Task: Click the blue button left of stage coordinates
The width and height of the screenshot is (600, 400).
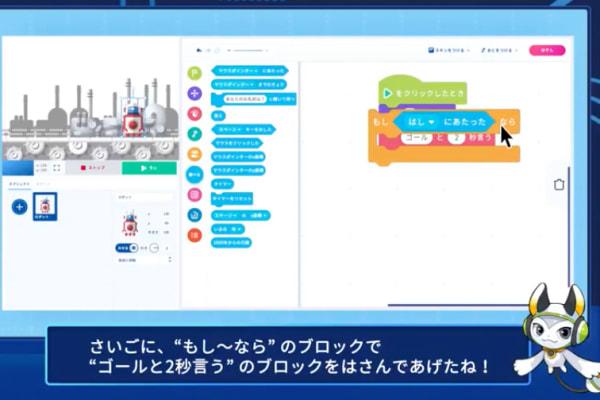Action: (x=18, y=168)
